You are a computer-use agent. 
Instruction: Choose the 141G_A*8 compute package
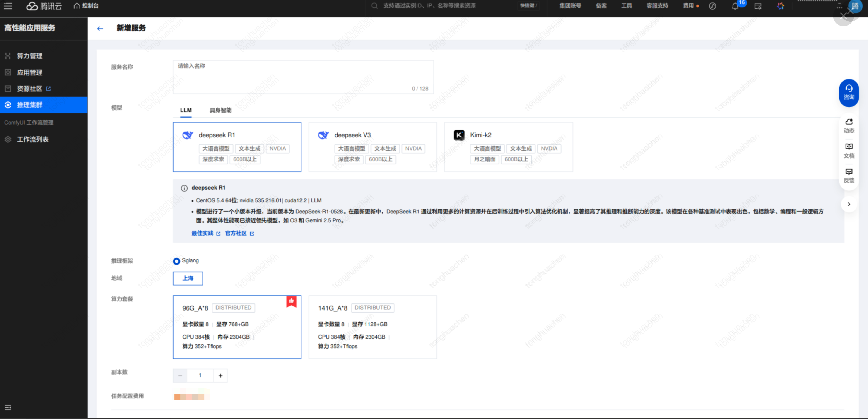point(372,327)
